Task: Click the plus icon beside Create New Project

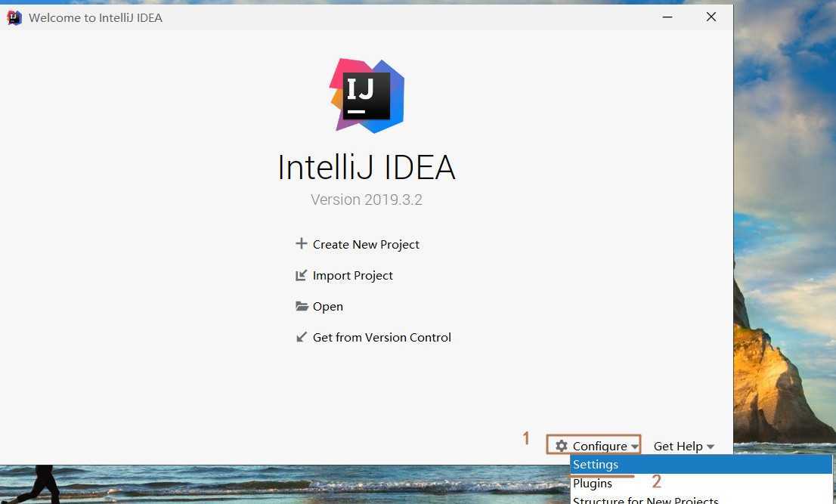Action: coord(302,243)
